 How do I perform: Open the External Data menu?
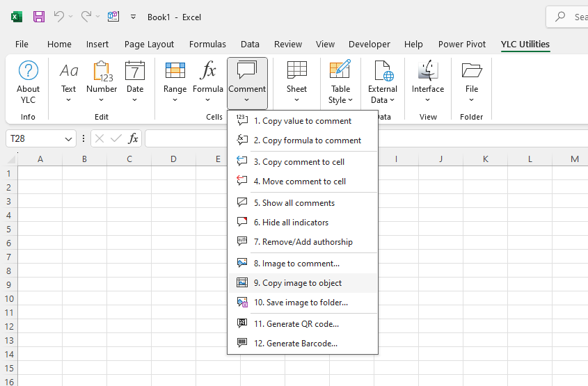[x=383, y=82]
